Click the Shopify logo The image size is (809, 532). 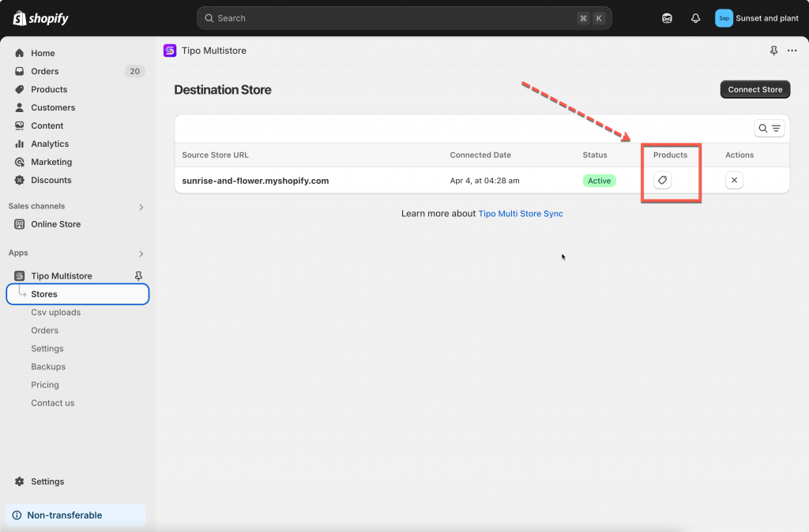point(41,18)
